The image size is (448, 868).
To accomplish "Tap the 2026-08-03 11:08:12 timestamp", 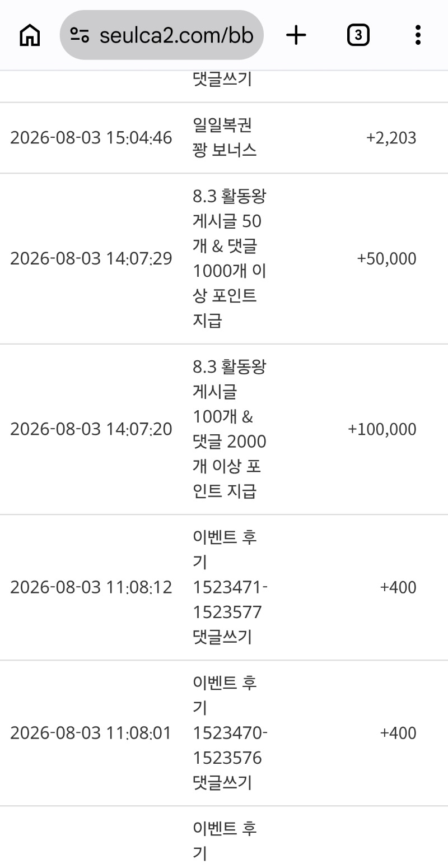I will [91, 587].
